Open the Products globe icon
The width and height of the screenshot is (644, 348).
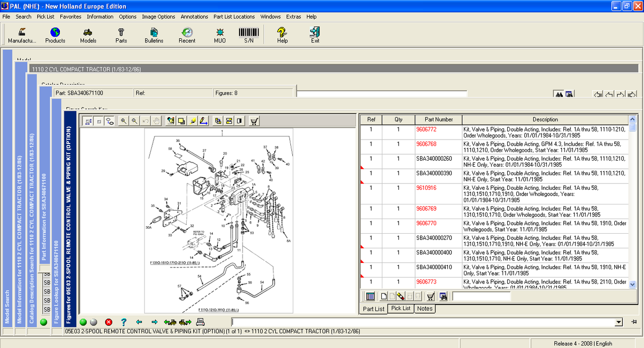coord(55,35)
